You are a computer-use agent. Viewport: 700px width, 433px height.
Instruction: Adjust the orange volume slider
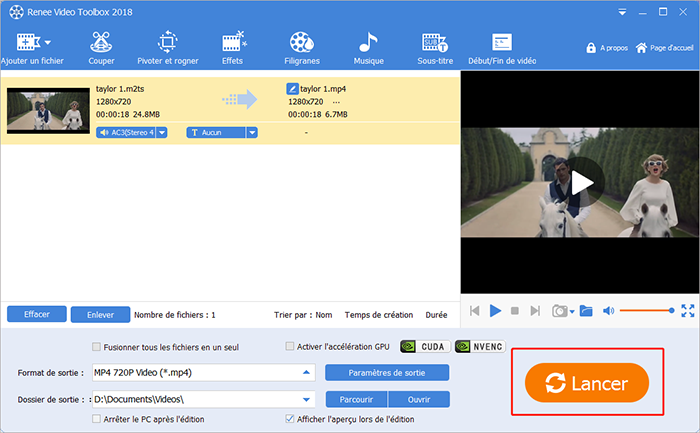coord(647,311)
